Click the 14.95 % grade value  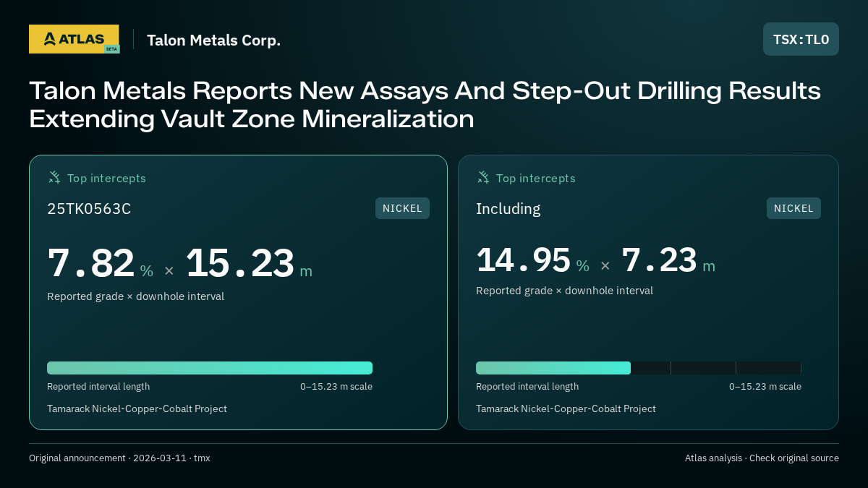[x=532, y=260]
